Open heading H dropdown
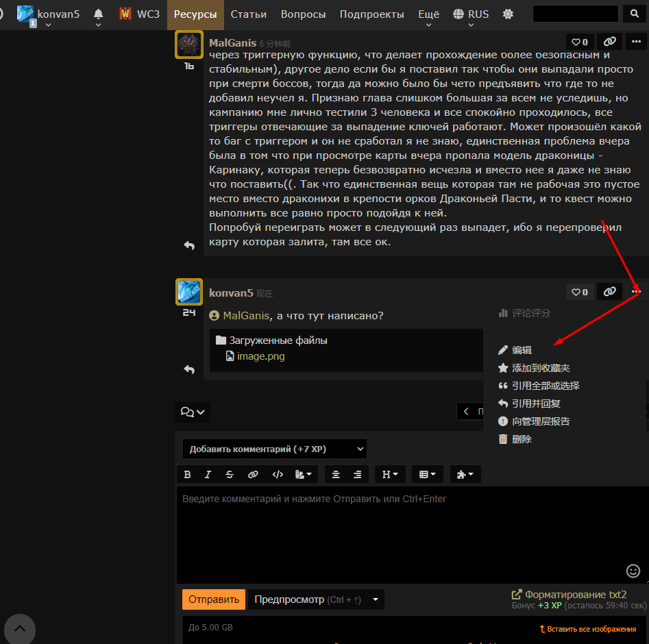Viewport: 649px width, 644px height. pyautogui.click(x=390, y=474)
